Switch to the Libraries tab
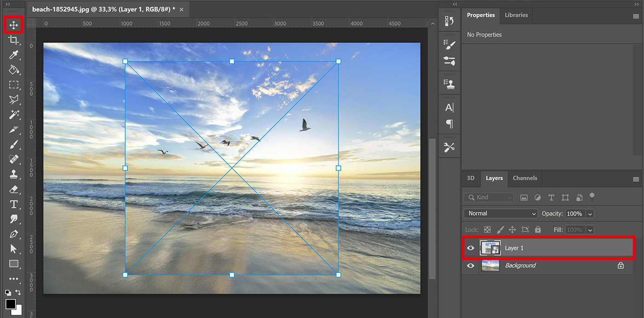Viewport: 644px width, 318px height. (516, 15)
